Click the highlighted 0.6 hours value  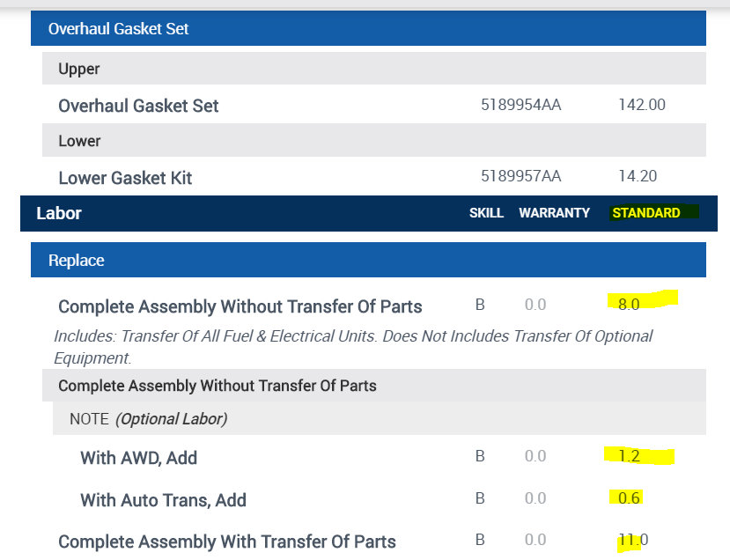629,498
